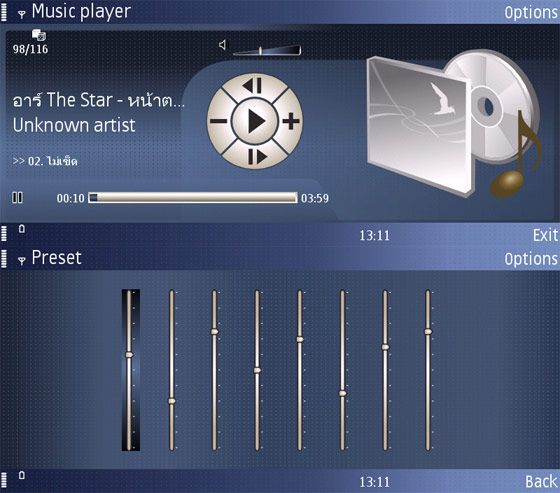Image resolution: width=560 pixels, height=493 pixels.
Task: Click the song progress bar
Action: (192, 198)
